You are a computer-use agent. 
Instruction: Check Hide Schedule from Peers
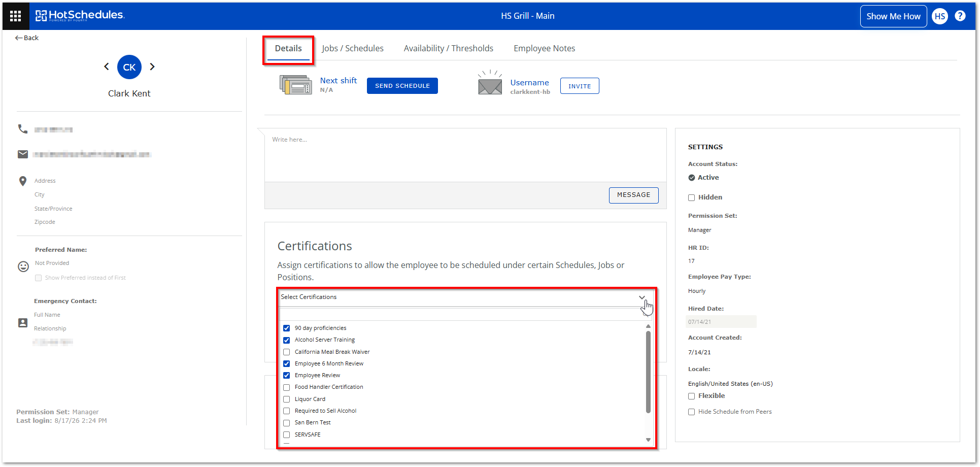click(691, 412)
